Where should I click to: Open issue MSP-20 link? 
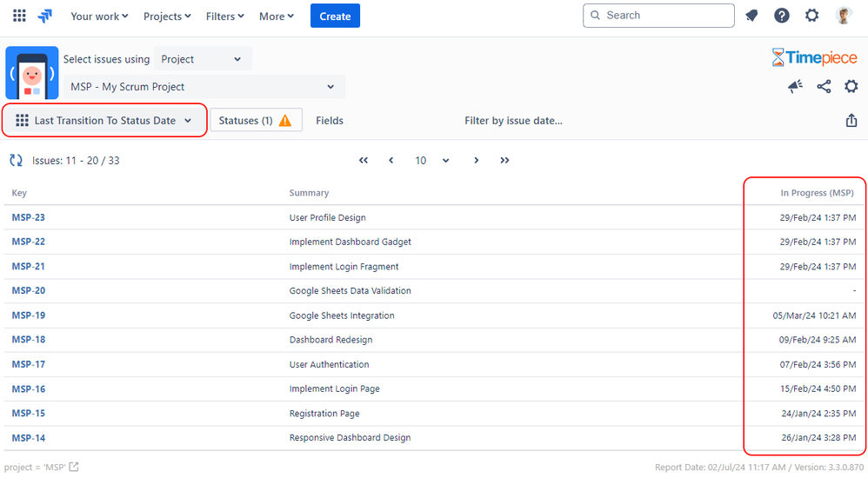pos(28,290)
